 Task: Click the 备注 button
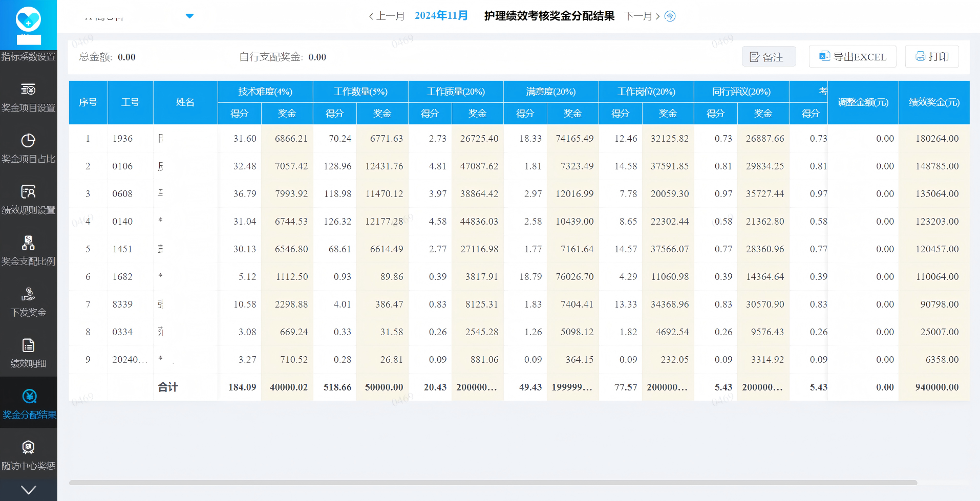(x=769, y=57)
